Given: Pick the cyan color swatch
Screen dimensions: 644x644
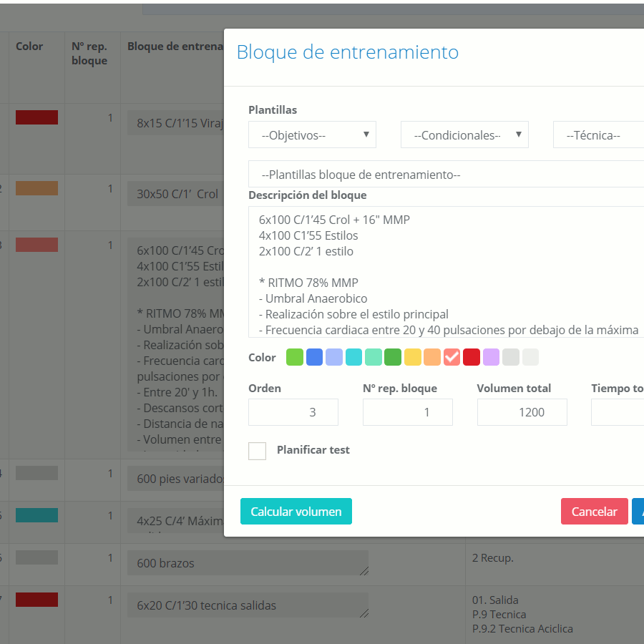Looking at the screenshot, I should coord(353,357).
